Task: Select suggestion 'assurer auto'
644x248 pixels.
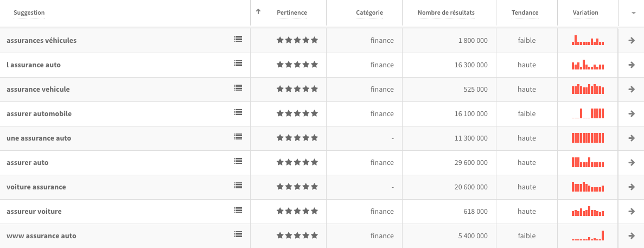Action: pyautogui.click(x=28, y=163)
